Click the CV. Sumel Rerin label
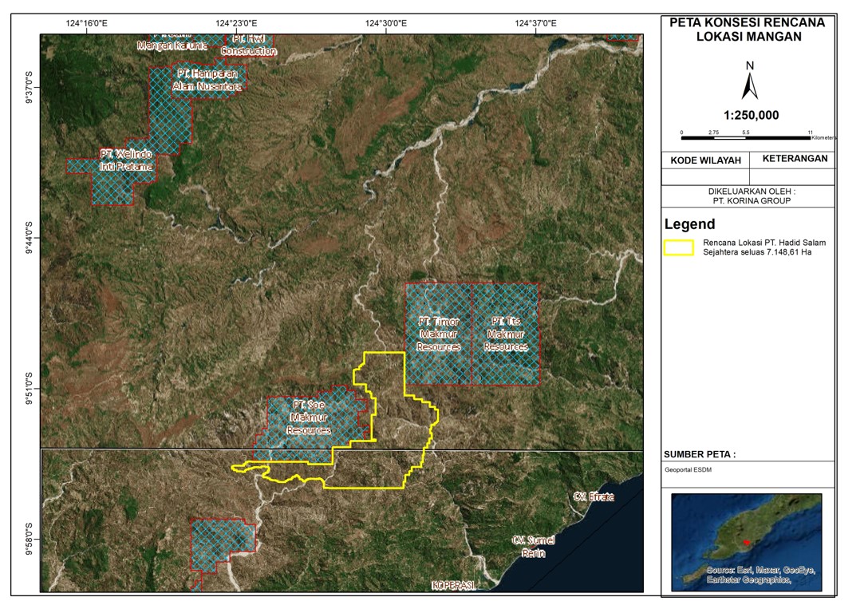 [533, 547]
